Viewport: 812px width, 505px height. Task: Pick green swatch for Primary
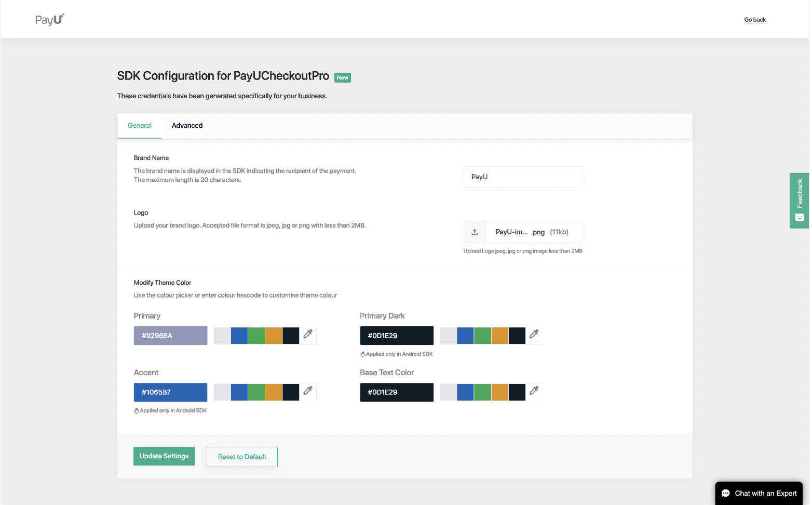(x=256, y=336)
